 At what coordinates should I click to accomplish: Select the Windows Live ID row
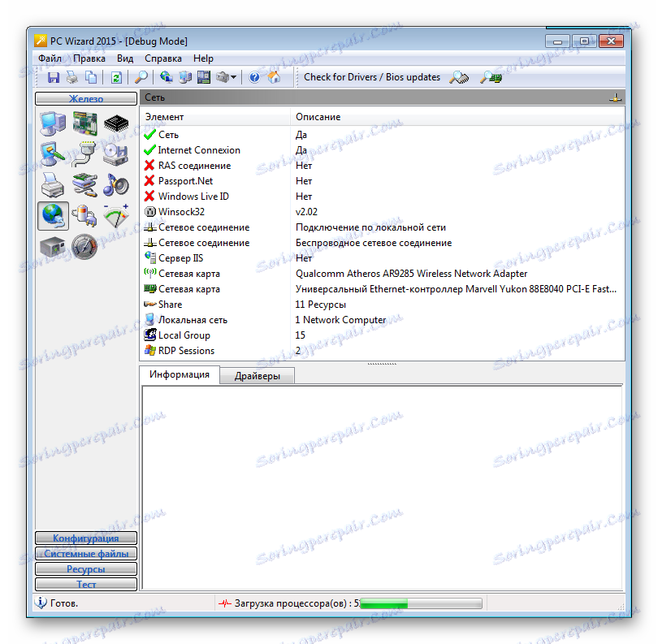click(382, 197)
